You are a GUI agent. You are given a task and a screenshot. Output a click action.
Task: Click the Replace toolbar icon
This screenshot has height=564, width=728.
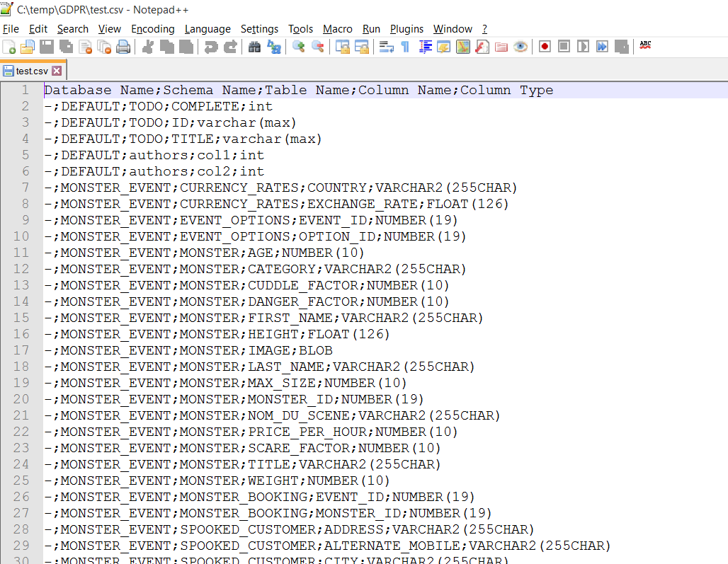coord(273,47)
